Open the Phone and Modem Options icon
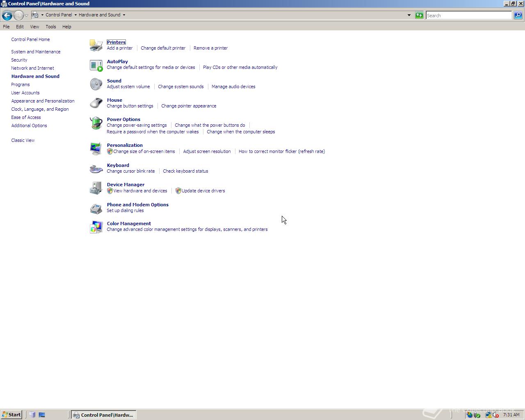The width and height of the screenshot is (525, 420). click(x=96, y=208)
